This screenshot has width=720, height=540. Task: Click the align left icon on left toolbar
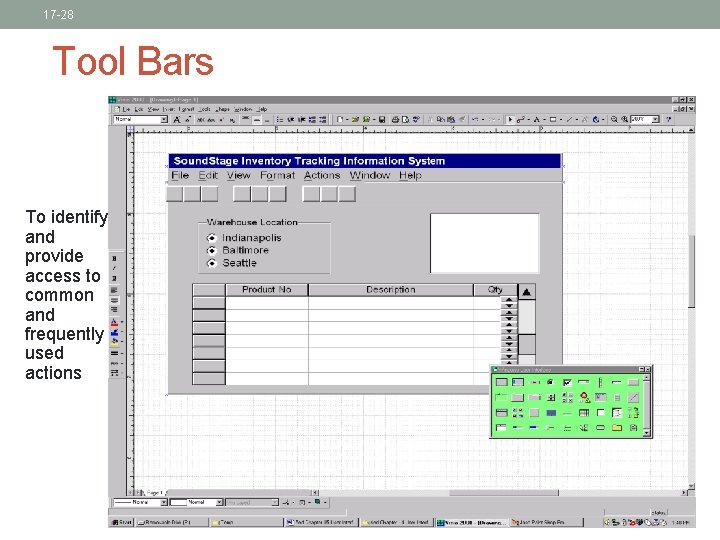(x=114, y=290)
